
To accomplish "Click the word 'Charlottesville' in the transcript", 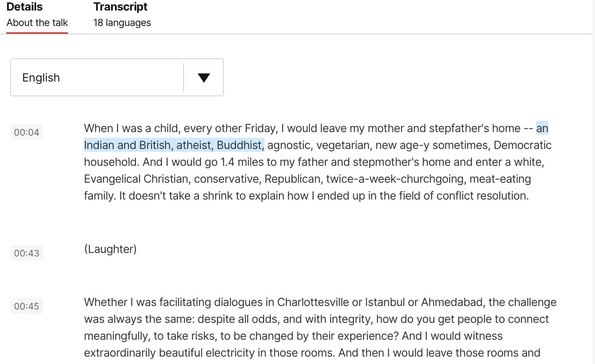I will 313,302.
